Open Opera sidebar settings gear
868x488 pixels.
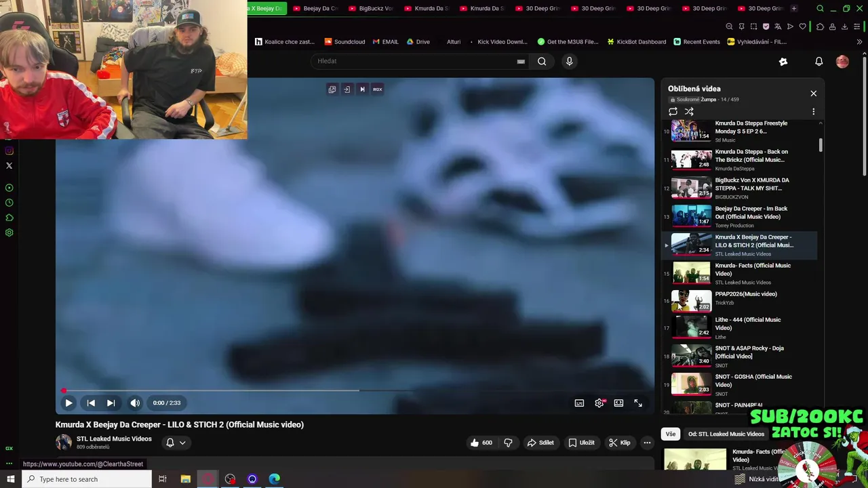pos(9,232)
